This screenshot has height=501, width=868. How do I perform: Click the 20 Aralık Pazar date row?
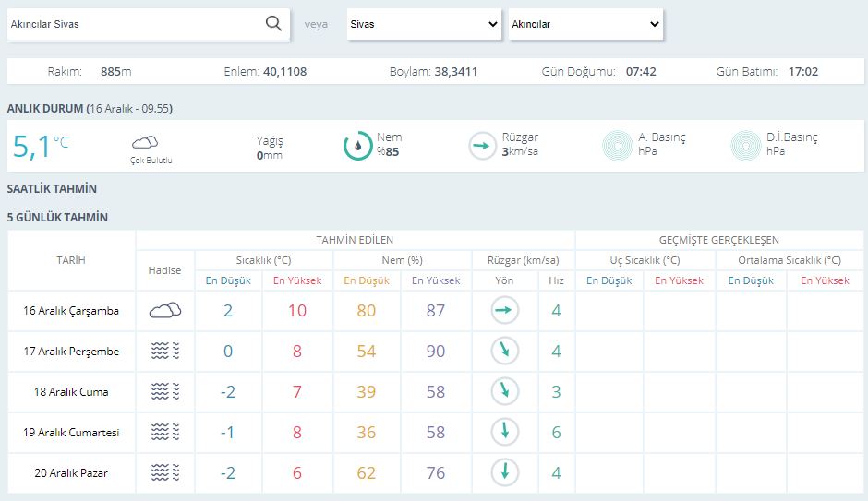pyautogui.click(x=71, y=473)
